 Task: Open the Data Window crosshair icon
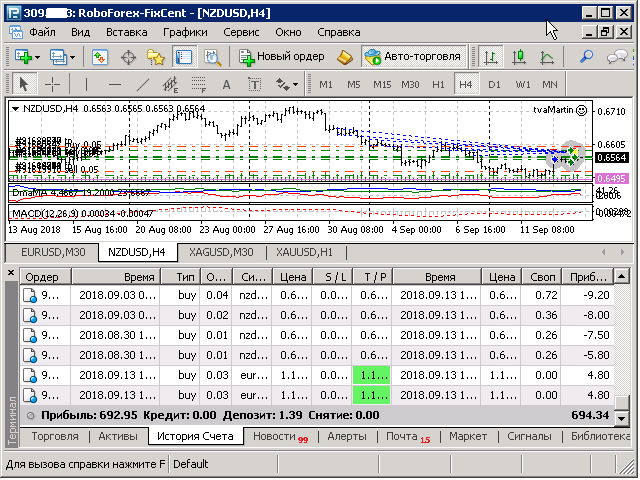(128, 57)
